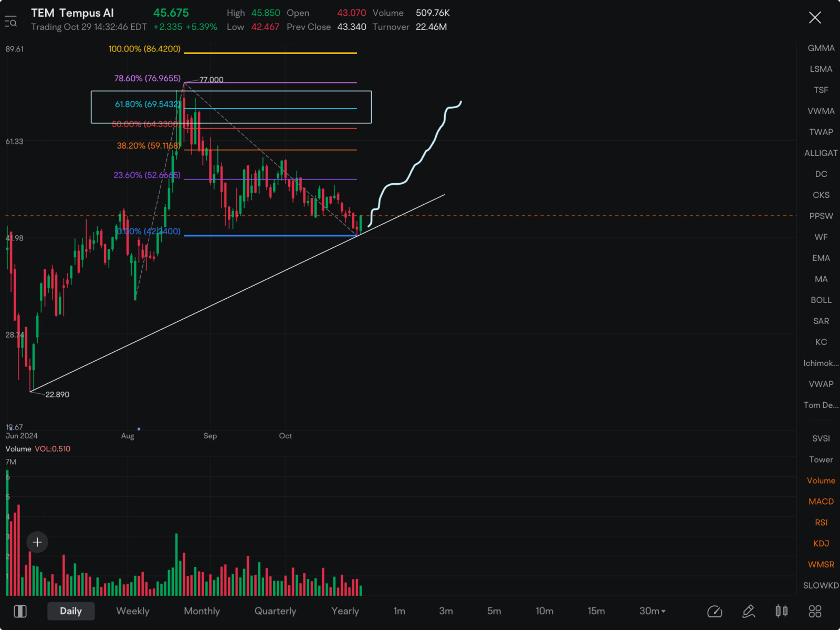Image resolution: width=840 pixels, height=630 pixels.
Task: Toggle the split panel layout icon
Action: pyautogui.click(x=20, y=611)
